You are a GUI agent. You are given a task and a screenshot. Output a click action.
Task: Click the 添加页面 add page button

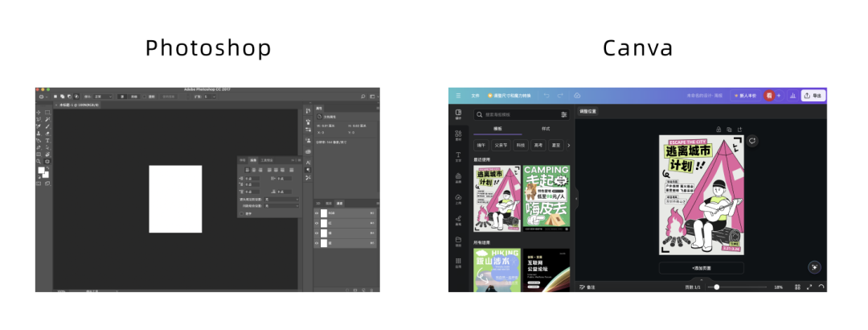click(702, 268)
